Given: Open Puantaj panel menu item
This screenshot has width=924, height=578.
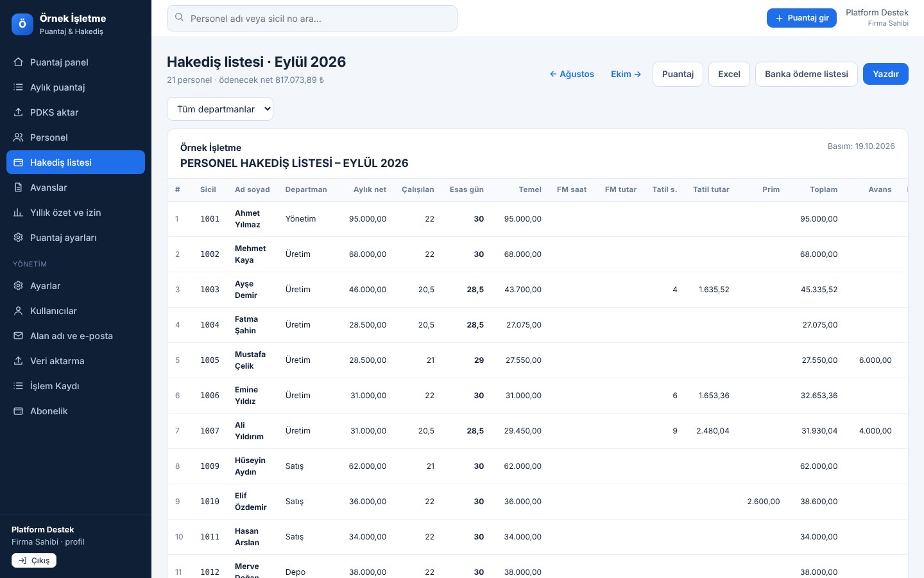Looking at the screenshot, I should pos(76,62).
